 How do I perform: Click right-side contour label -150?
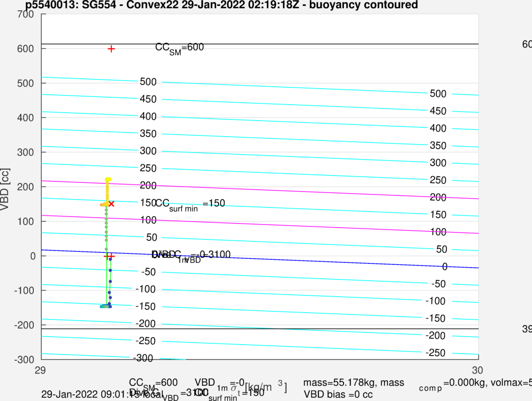(x=435, y=318)
